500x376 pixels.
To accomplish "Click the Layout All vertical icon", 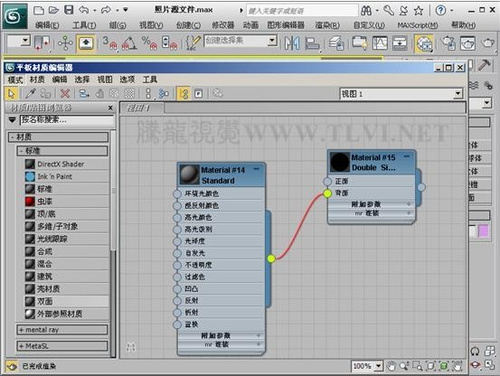I will coord(149,94).
